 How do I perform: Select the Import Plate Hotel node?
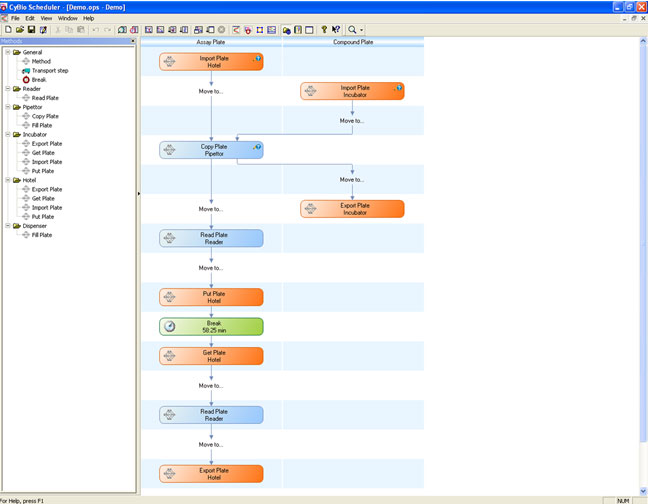(x=211, y=62)
